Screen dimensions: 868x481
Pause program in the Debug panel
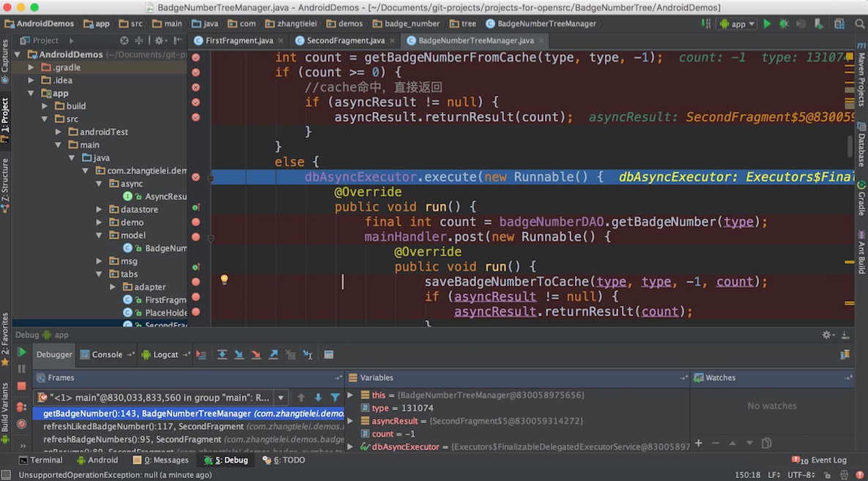tap(21, 369)
